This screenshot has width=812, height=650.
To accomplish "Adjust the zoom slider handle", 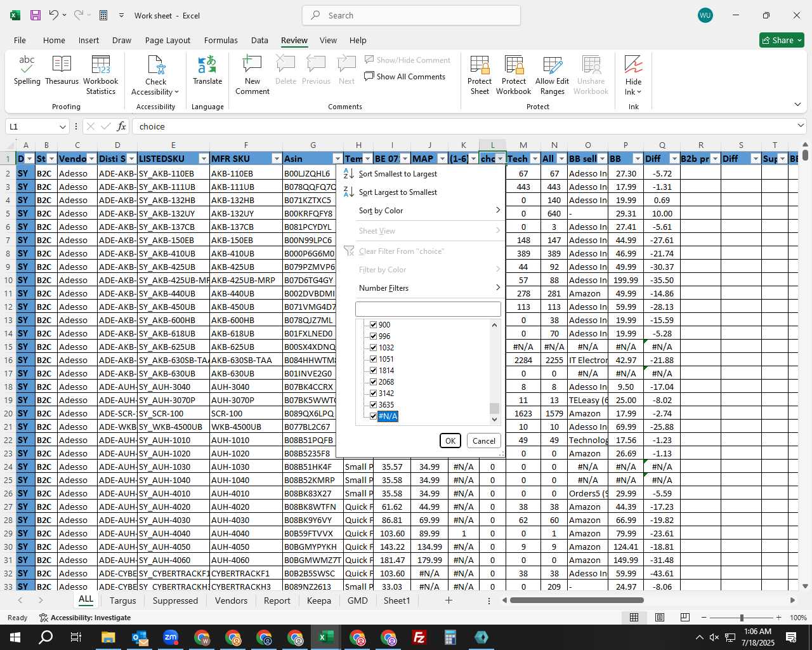I will coord(742,618).
